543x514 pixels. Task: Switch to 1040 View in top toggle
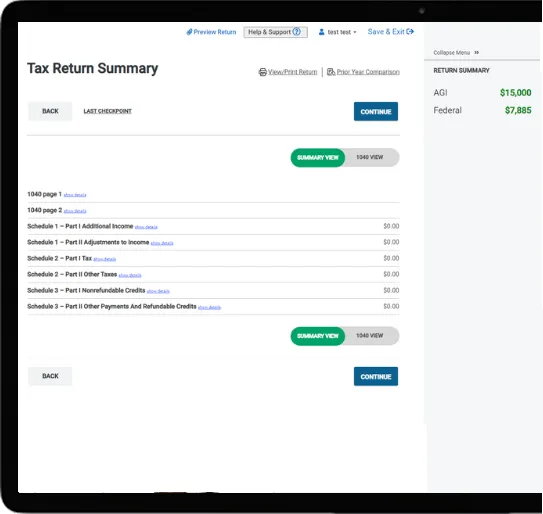click(370, 157)
